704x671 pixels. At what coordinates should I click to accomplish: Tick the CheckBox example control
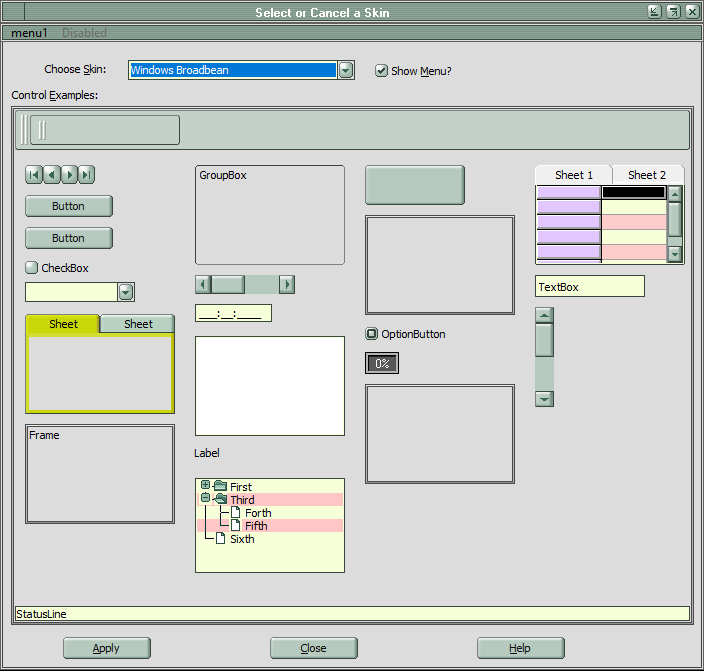(x=31, y=268)
